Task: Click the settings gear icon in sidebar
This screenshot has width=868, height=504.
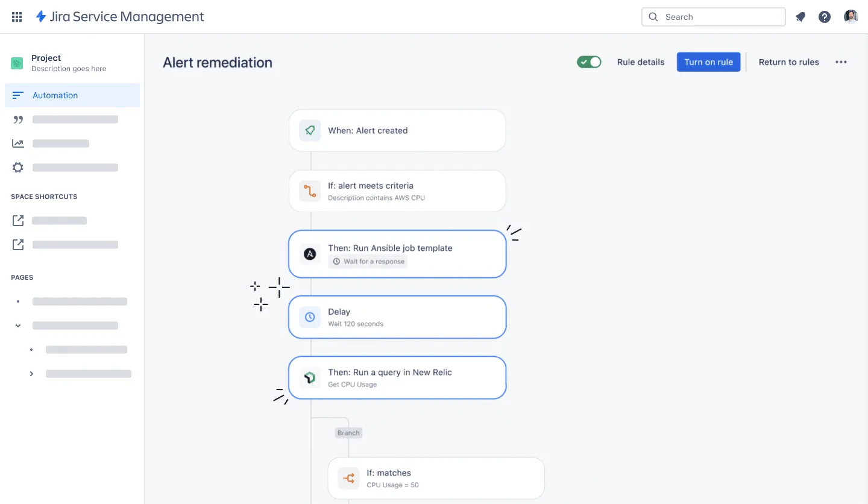Action: pos(18,168)
